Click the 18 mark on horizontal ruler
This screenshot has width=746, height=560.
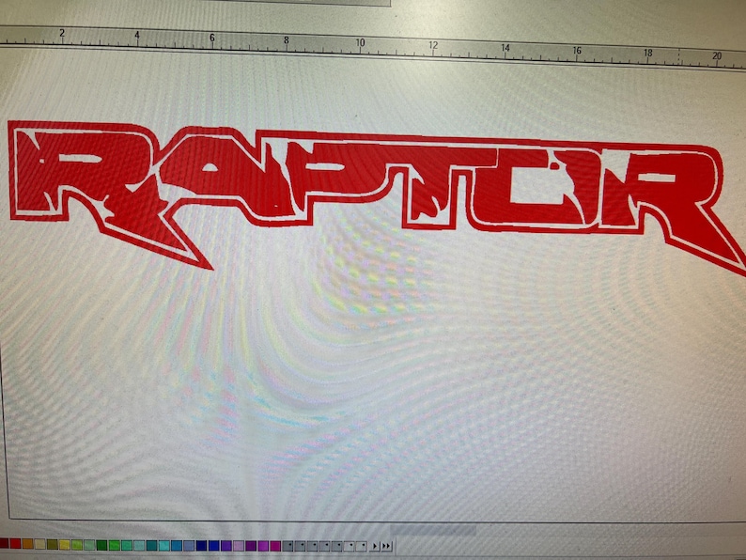648,53
